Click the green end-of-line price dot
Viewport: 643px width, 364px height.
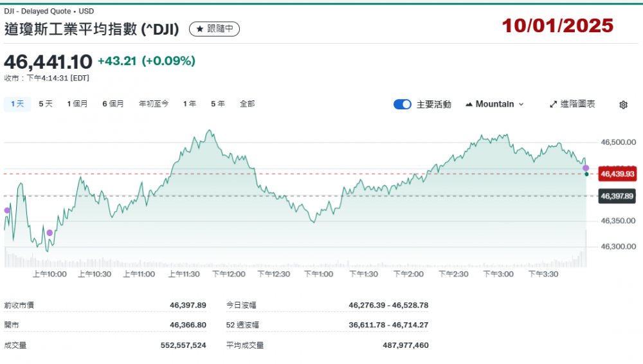586,174
